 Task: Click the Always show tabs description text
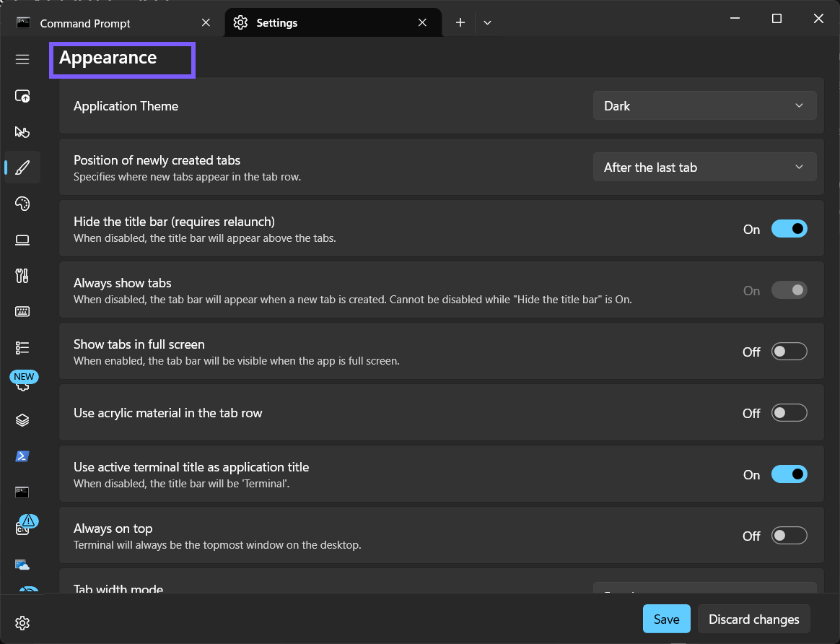(352, 300)
